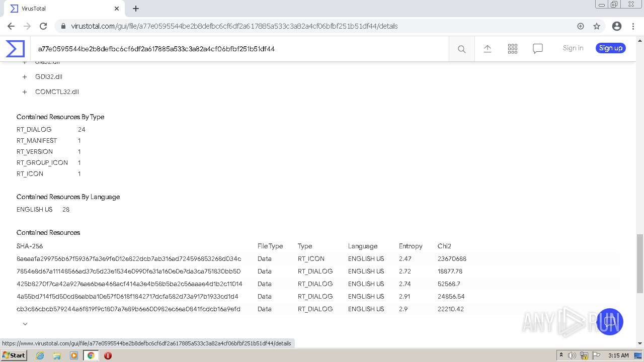Image resolution: width=644 pixels, height=362 pixels.
Task: Open the comments speech-bubble icon
Action: click(538, 48)
